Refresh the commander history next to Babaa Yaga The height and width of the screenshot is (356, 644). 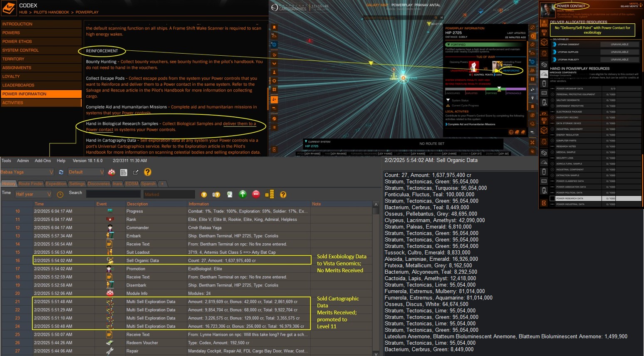(x=61, y=172)
